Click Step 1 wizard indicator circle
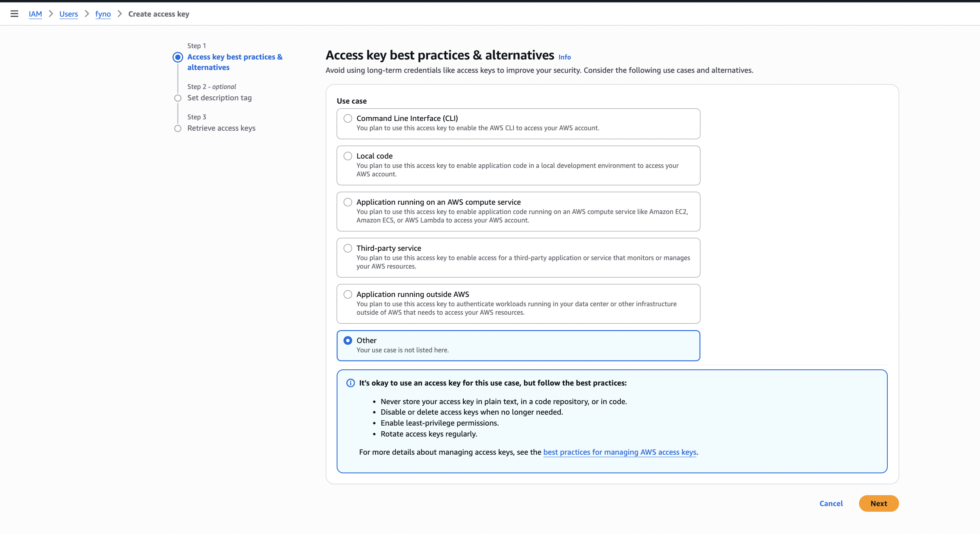Image resolution: width=980 pixels, height=534 pixels. click(x=178, y=57)
